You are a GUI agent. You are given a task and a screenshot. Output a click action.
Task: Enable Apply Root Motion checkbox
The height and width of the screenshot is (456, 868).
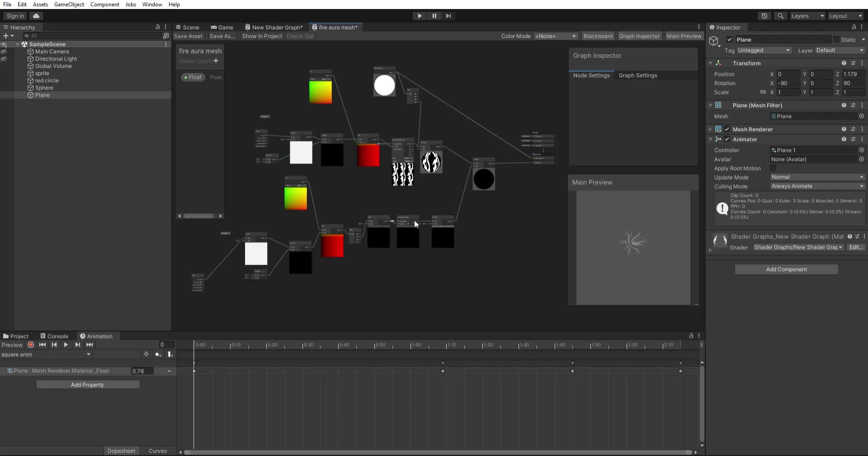pyautogui.click(x=773, y=168)
